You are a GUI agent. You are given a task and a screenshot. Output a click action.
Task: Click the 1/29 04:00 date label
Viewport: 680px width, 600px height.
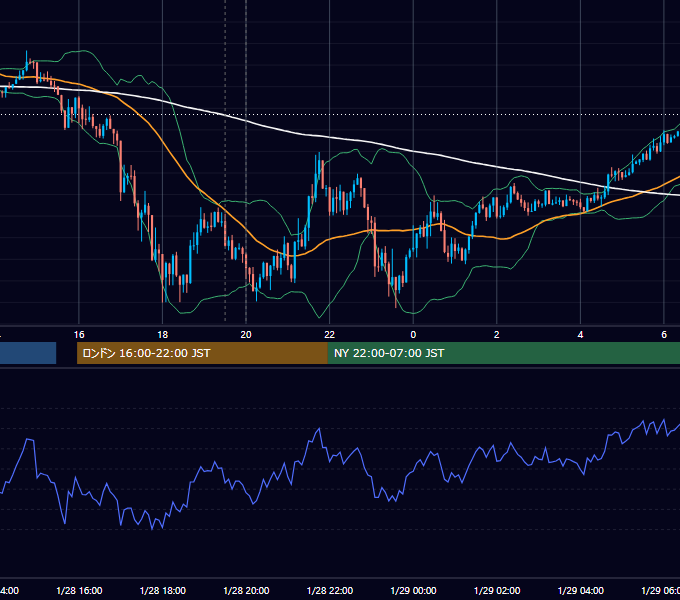pos(581,590)
